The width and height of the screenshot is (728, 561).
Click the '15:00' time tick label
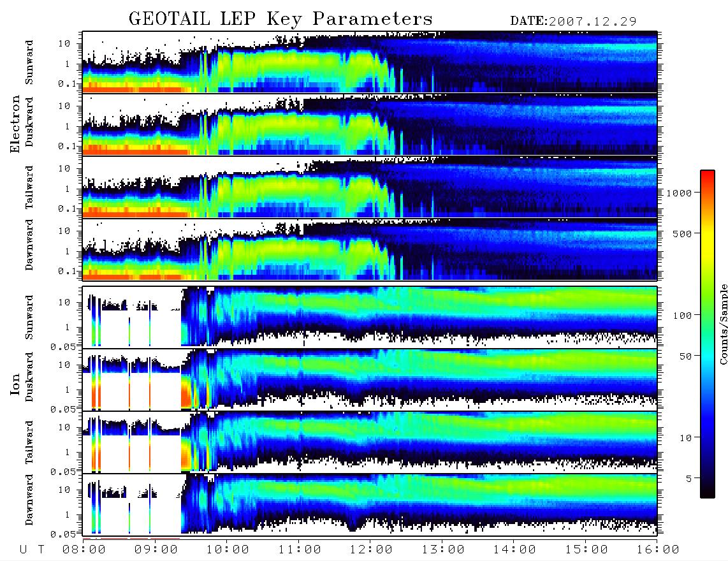(x=586, y=550)
